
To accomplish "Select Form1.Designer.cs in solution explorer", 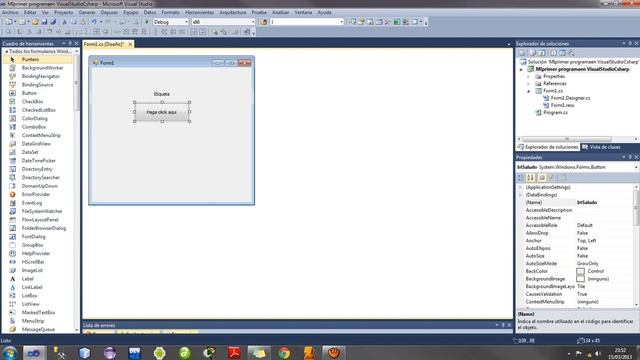I will pyautogui.click(x=570, y=98).
